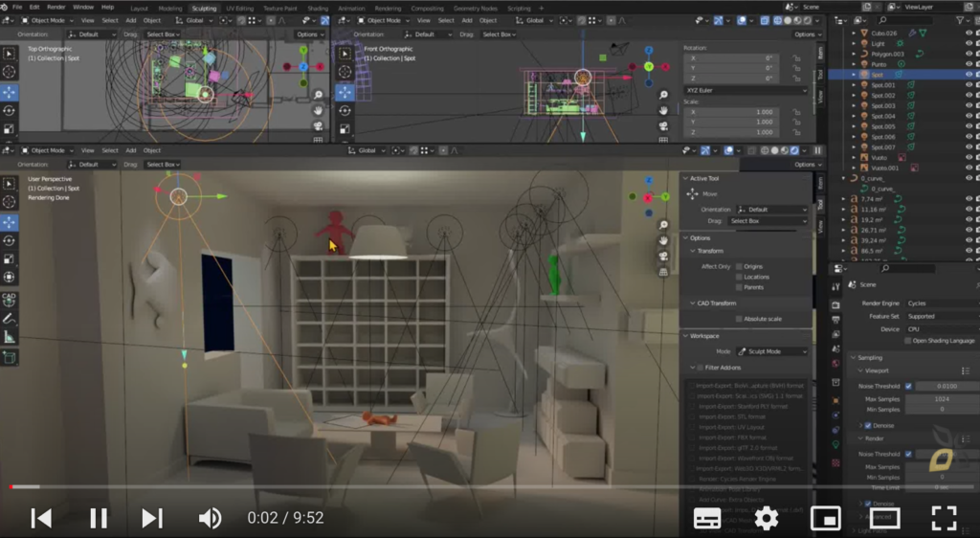Viewport: 980px width, 538px height.
Task: Enable Affect Only Locations checkbox
Action: [x=739, y=277]
